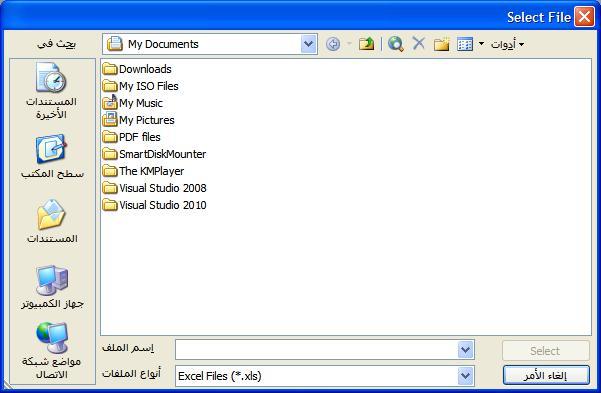Viewport: 601px width, 393px height.
Task: Go to desktop سطح المكتب
Action: [52, 157]
